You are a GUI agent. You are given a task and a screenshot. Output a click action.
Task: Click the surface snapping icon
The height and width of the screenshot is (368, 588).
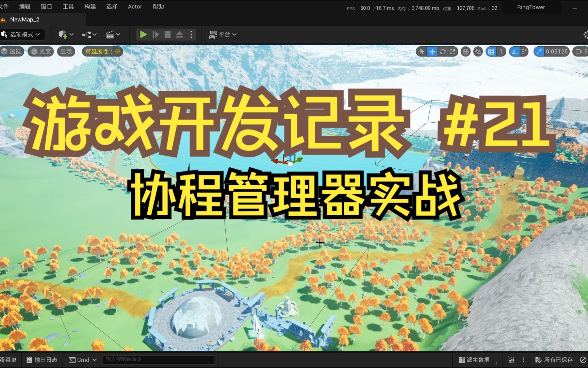478,51
